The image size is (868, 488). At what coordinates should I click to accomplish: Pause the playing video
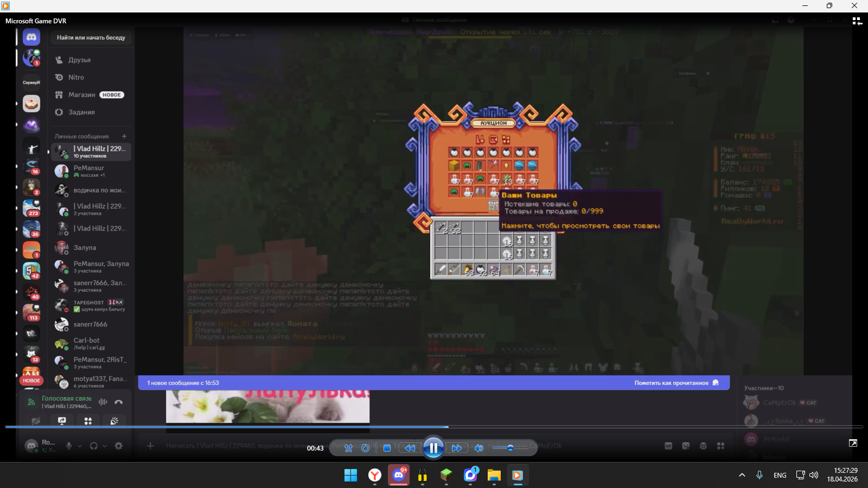click(433, 448)
